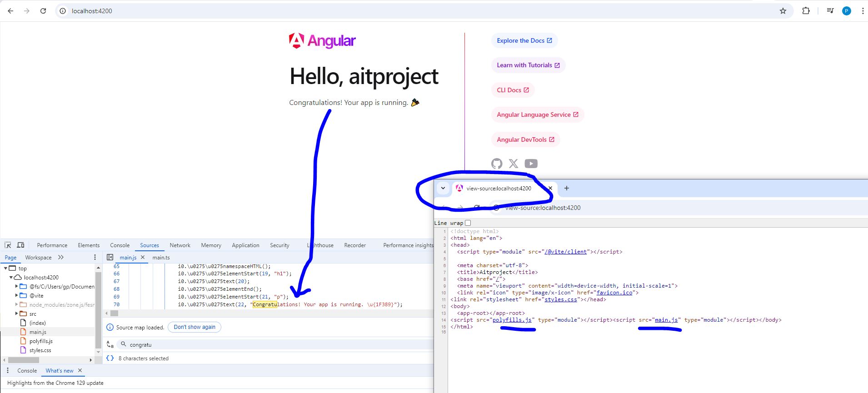Select styles.css in the file tree
868x393 pixels.
[x=40, y=350]
